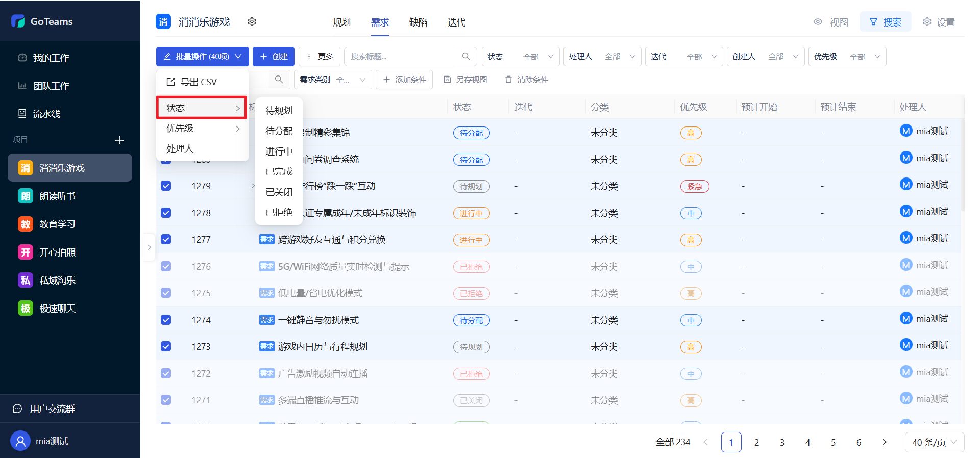Toggle the checkbox for row 1275
Screen dimensions: 980x458
[166, 293]
